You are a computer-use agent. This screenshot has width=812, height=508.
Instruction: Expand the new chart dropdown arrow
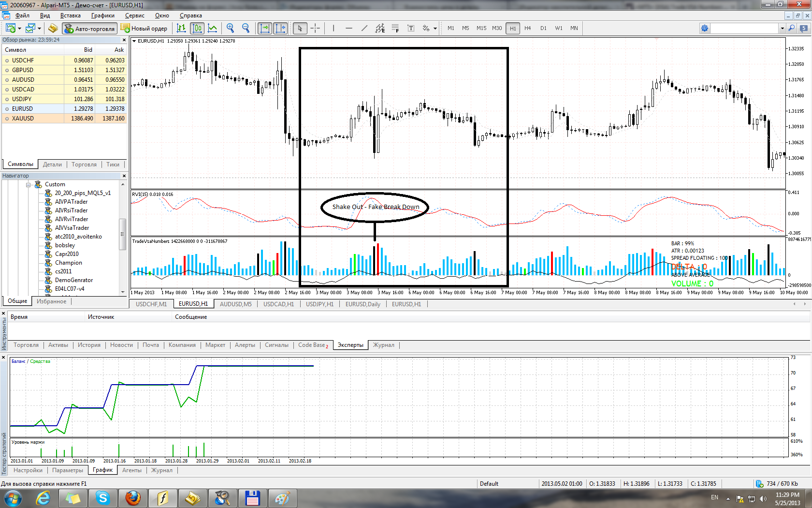click(x=19, y=29)
